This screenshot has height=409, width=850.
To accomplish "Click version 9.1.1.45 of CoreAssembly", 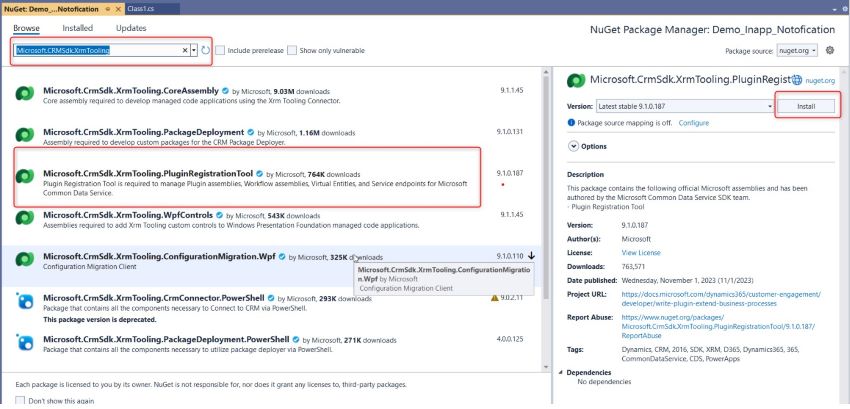I will (x=512, y=91).
